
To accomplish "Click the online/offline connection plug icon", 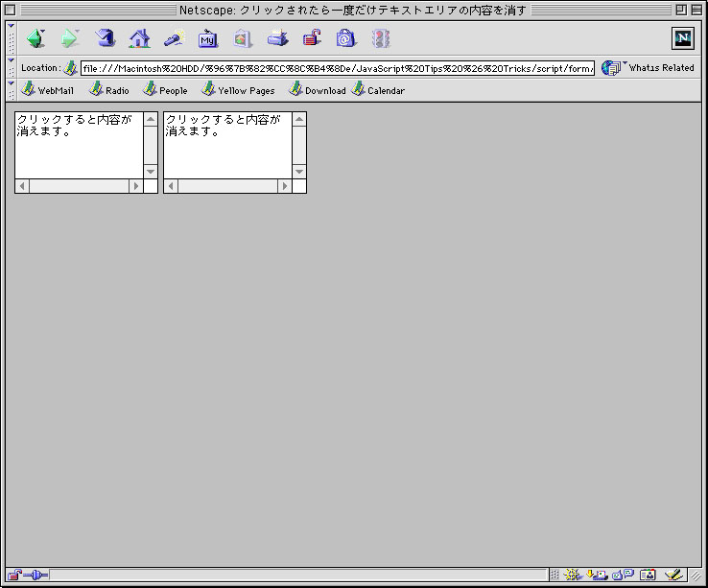I will (35, 575).
